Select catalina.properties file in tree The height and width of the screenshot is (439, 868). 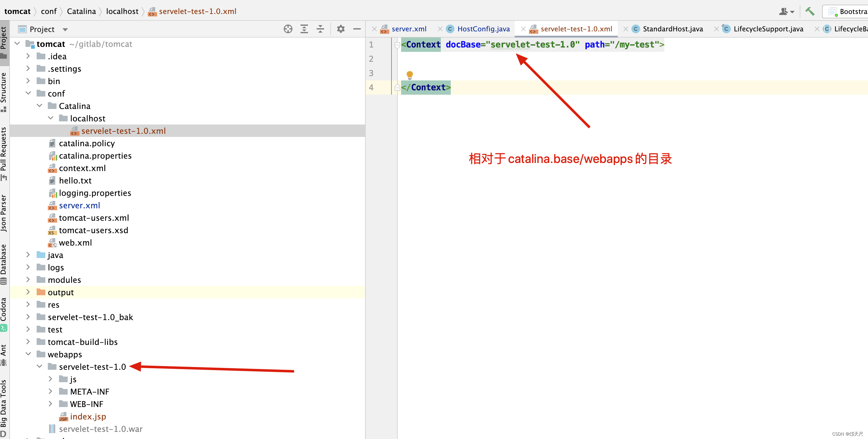pos(95,156)
